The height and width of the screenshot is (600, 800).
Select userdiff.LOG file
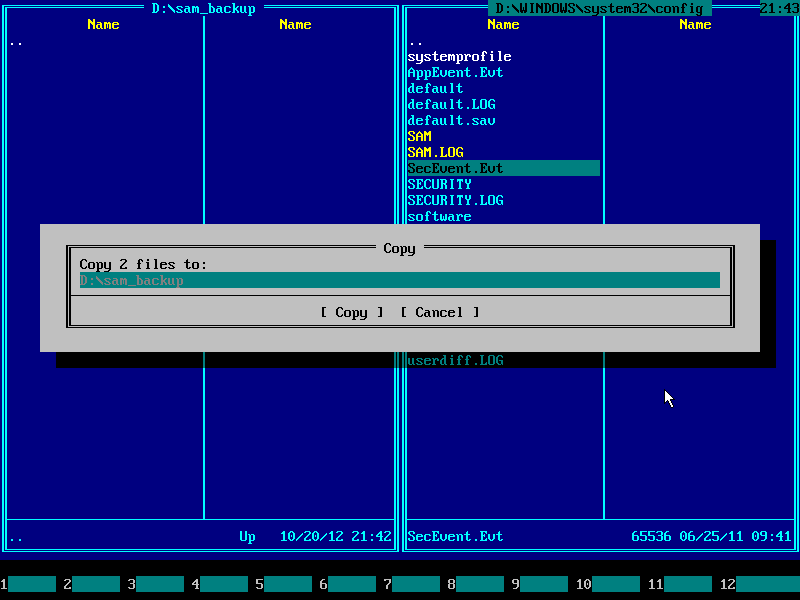coord(455,360)
